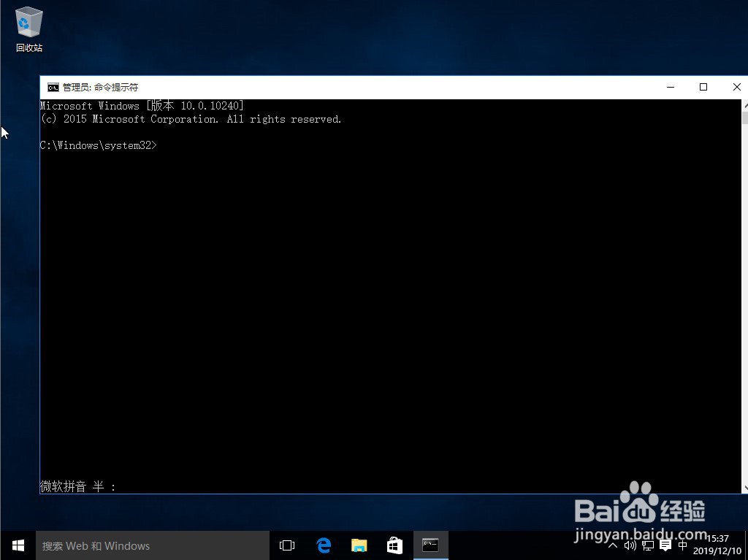
Task: Minimize the command prompt window
Action: (x=671, y=87)
